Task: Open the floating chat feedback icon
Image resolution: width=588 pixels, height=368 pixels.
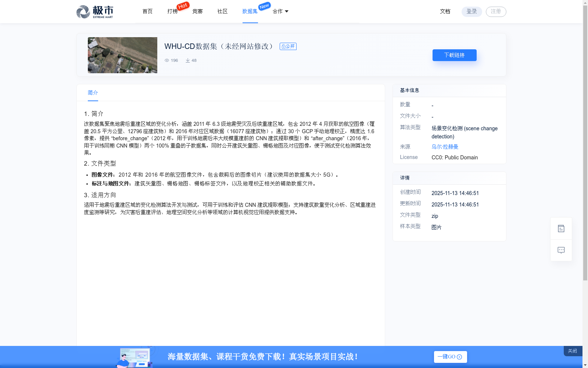Action: pyautogui.click(x=561, y=250)
